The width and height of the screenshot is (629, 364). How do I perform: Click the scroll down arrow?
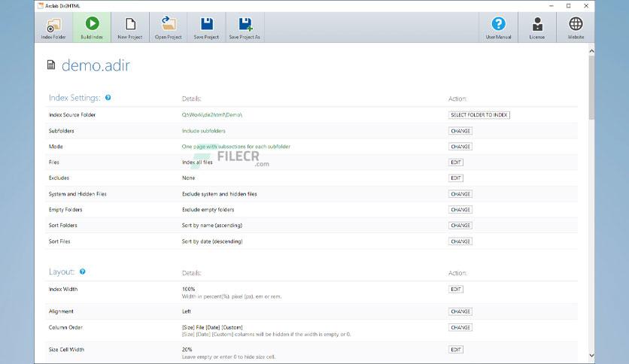591,356
